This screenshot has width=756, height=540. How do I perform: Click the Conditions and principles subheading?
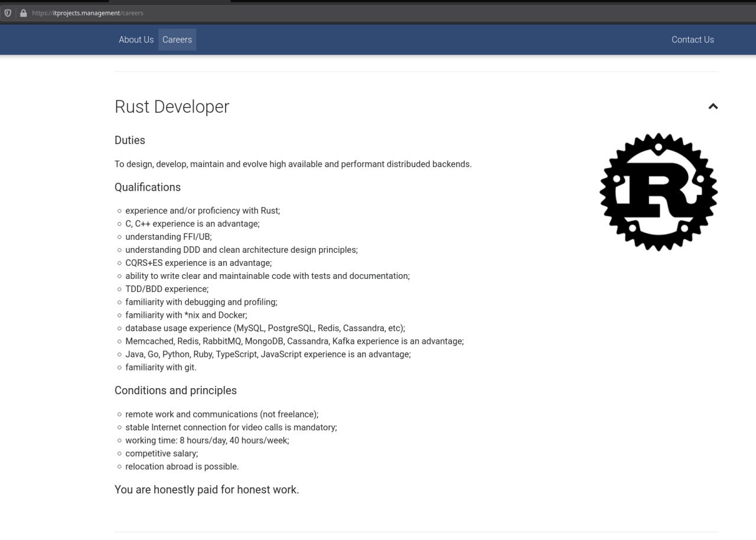pos(175,391)
